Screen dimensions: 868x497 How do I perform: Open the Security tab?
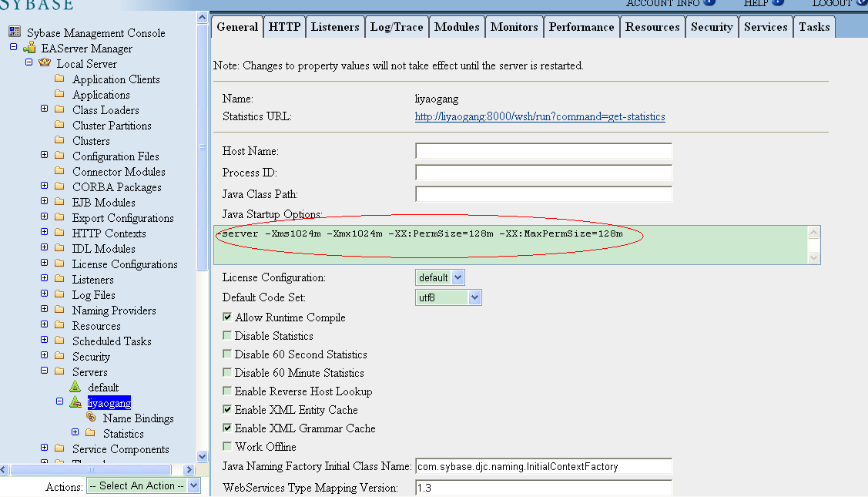tap(712, 27)
